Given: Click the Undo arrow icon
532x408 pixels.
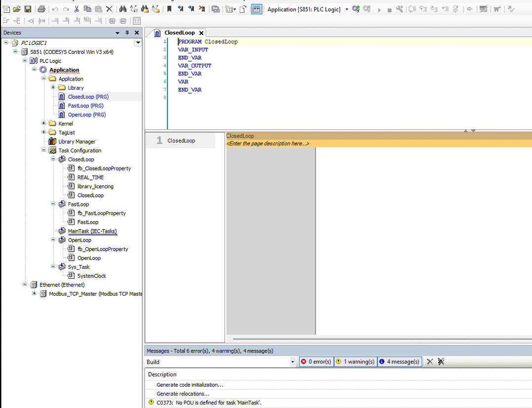Looking at the screenshot, I should point(55,9).
